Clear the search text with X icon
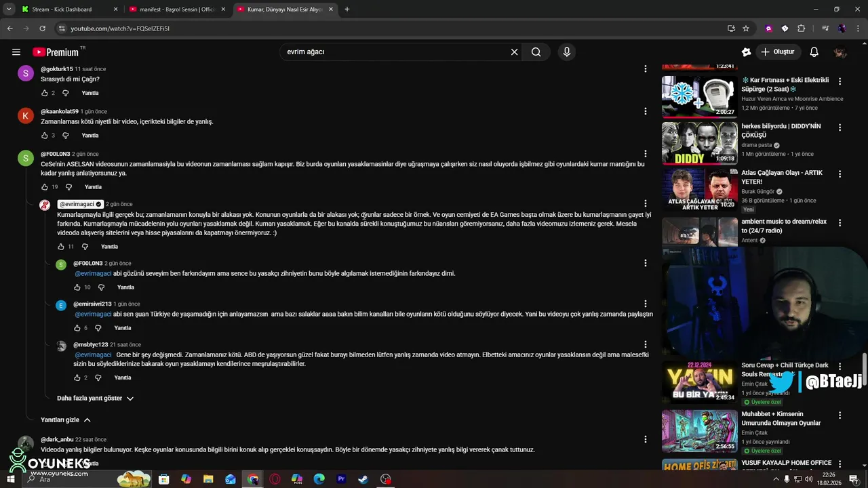868x488 pixels. point(514,52)
